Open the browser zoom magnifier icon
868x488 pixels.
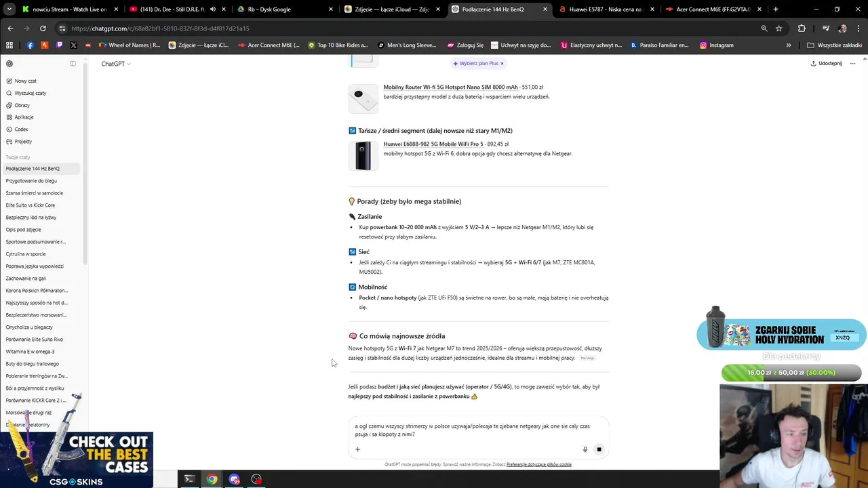[764, 28]
